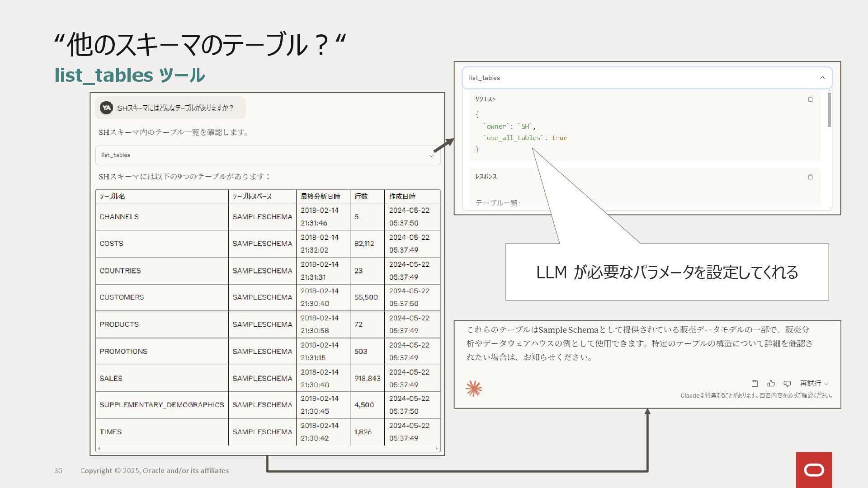Click the YA user avatar
This screenshot has height=488, width=868.
coord(106,108)
